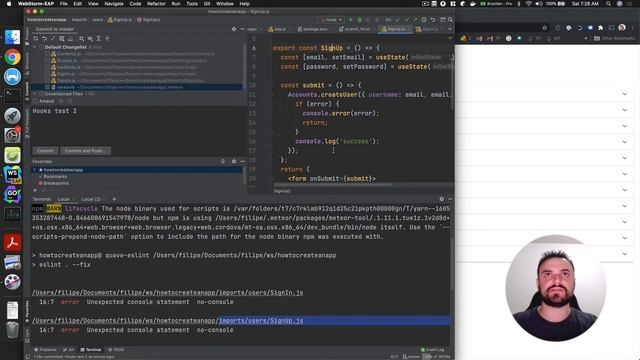640x360 pixels.
Task: Toggle Default Changelist checkbox
Action: [41, 47]
